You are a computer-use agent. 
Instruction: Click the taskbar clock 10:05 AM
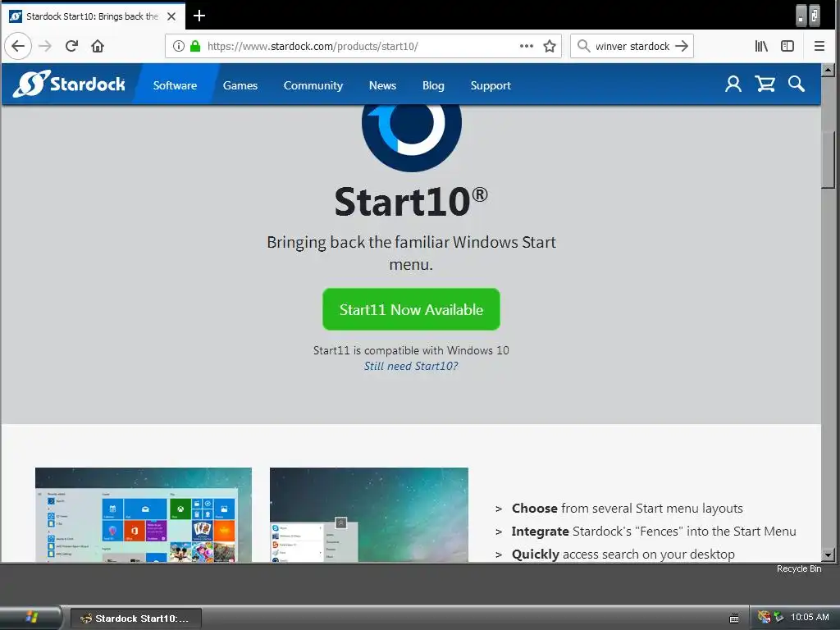click(810, 617)
